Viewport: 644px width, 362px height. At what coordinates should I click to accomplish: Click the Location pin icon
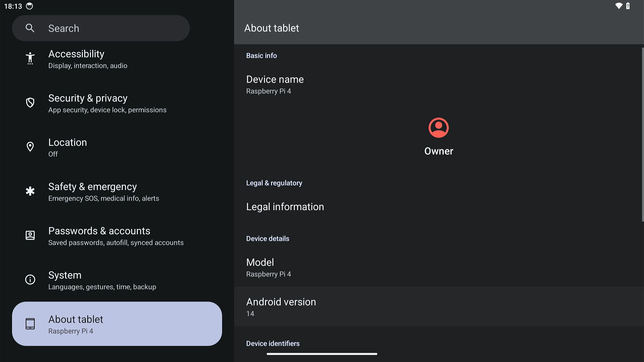coord(30,147)
